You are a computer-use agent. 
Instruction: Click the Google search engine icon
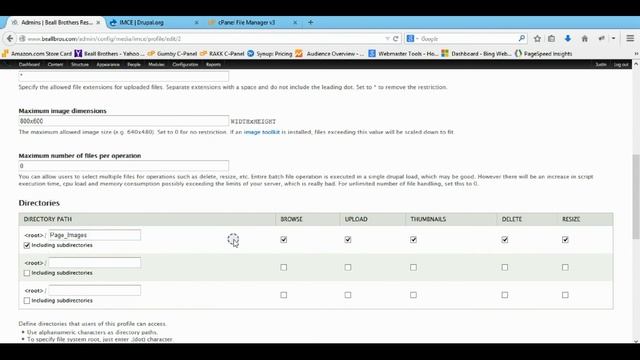410,38
